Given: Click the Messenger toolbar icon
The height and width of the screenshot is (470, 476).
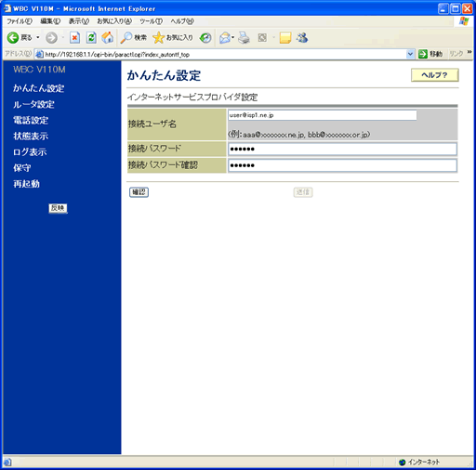Looking at the screenshot, I should pyautogui.click(x=301, y=38).
